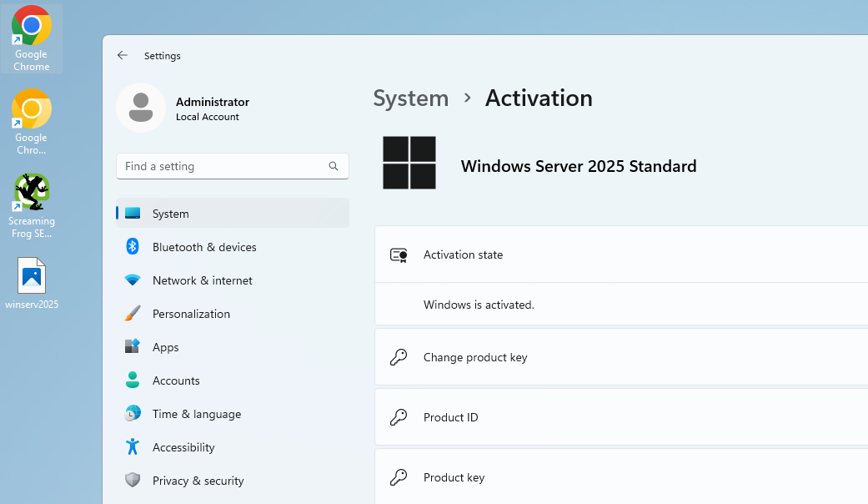Select the yellow Chrome Canary shortcut
Screen dimensions: 868x504
pos(32,122)
